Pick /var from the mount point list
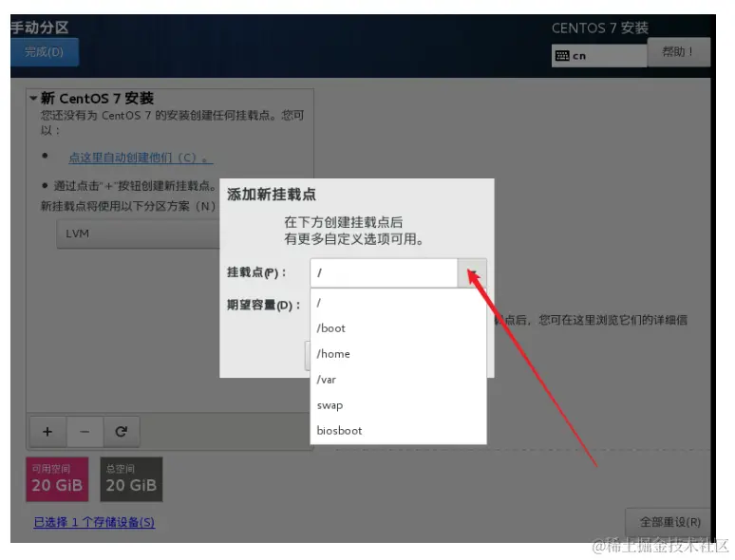This screenshot has width=735, height=560. tap(399, 380)
